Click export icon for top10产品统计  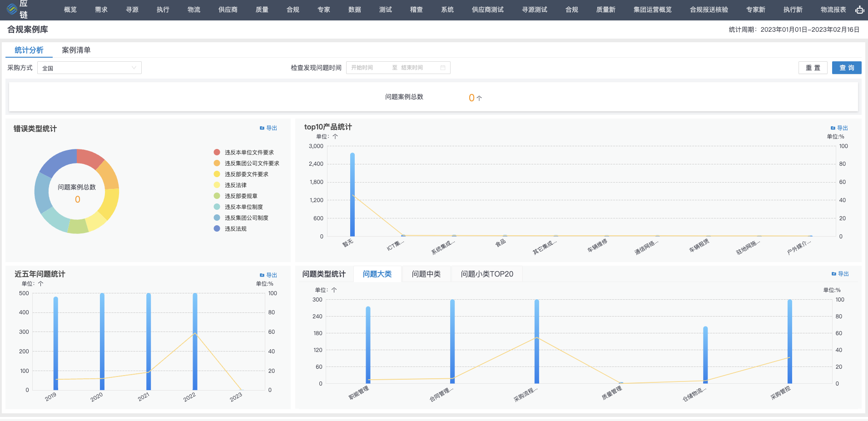tap(833, 128)
